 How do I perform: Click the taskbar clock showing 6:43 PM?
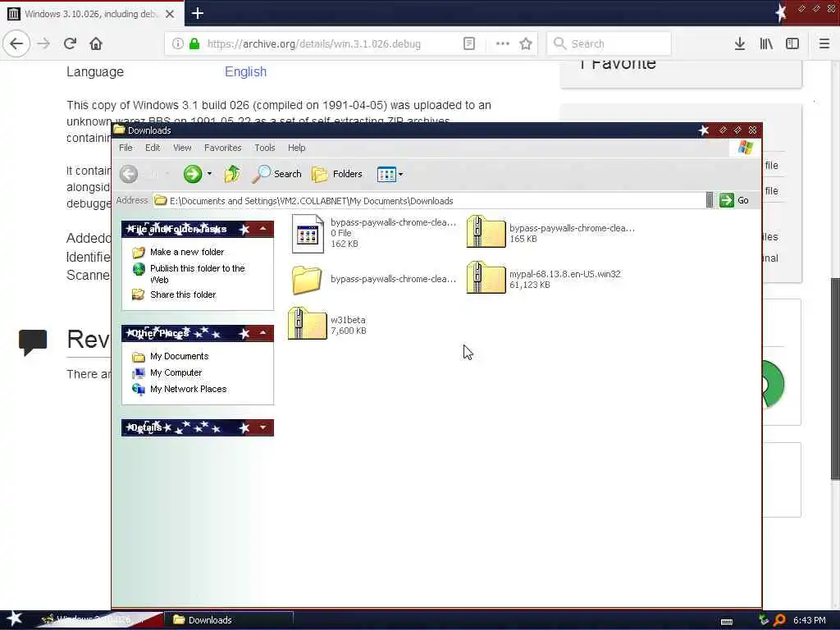click(x=809, y=620)
